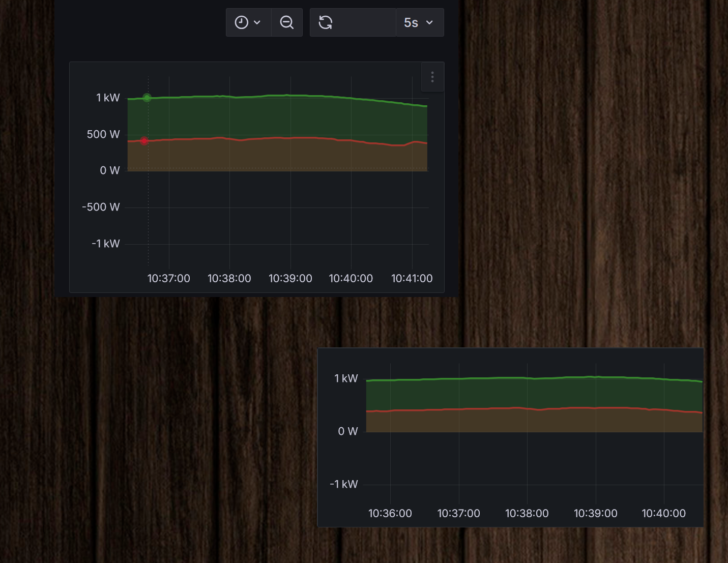728x563 pixels.
Task: Click the 10:39:00 label in the lower graph
Action: pos(596,513)
